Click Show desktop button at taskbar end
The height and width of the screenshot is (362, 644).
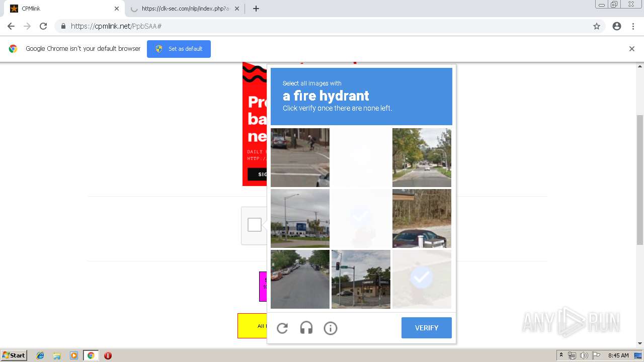pos(638,355)
